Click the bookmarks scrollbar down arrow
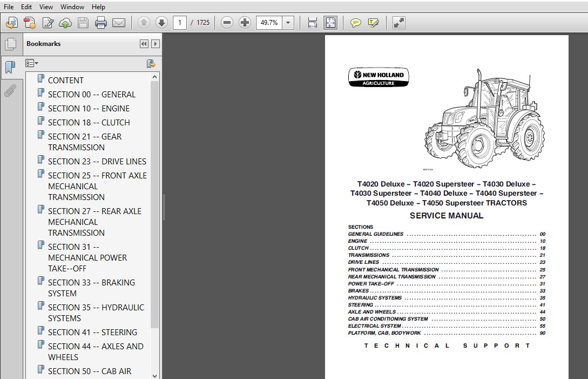588x379 pixels. 154,375
